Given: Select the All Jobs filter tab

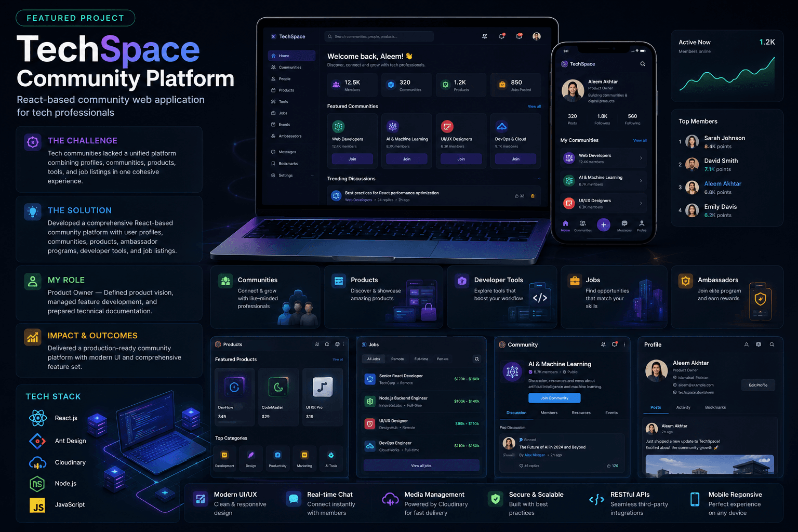Looking at the screenshot, I should 374,359.
